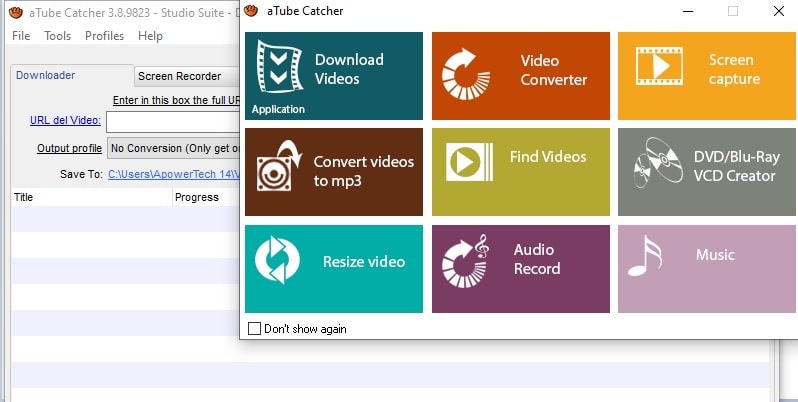Screen dimensions: 798x402
Task: Select the Convert videos to mp3 speaker icon
Action: point(279,166)
